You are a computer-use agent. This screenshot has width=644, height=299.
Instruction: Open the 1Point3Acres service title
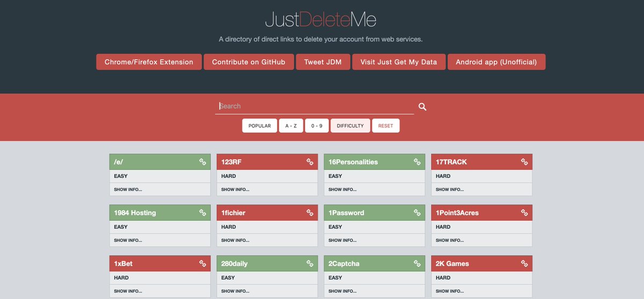coord(457,213)
